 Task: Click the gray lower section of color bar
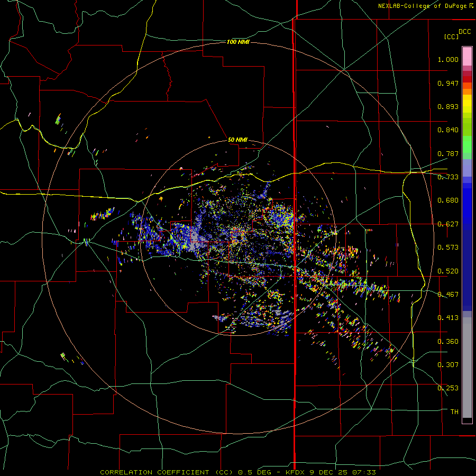pyautogui.click(x=467, y=368)
